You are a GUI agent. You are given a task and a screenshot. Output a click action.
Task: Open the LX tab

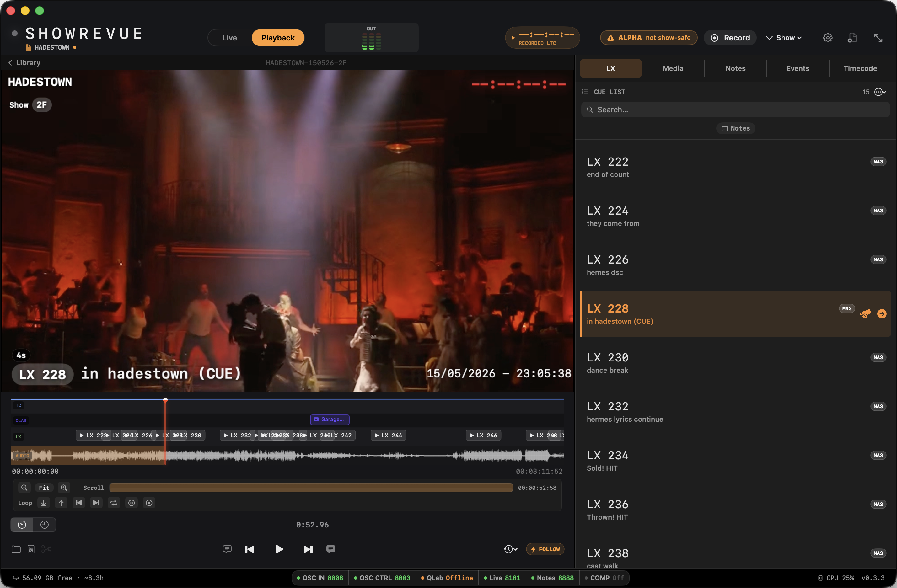point(610,68)
